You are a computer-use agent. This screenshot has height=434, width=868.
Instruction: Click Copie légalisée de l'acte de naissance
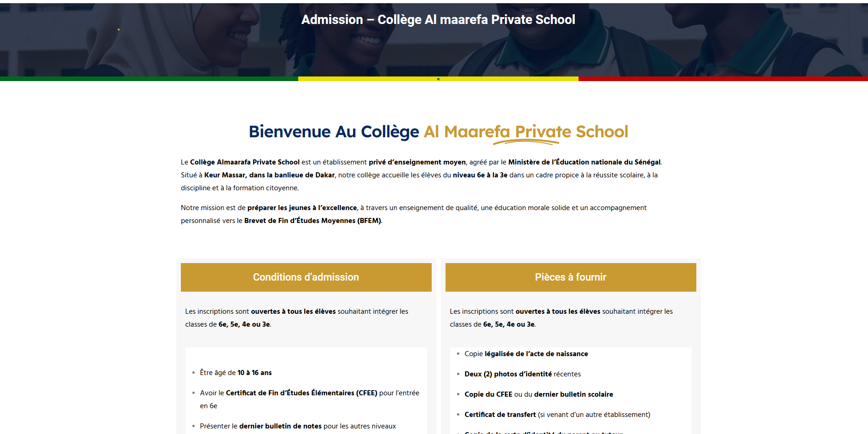pyautogui.click(x=526, y=354)
